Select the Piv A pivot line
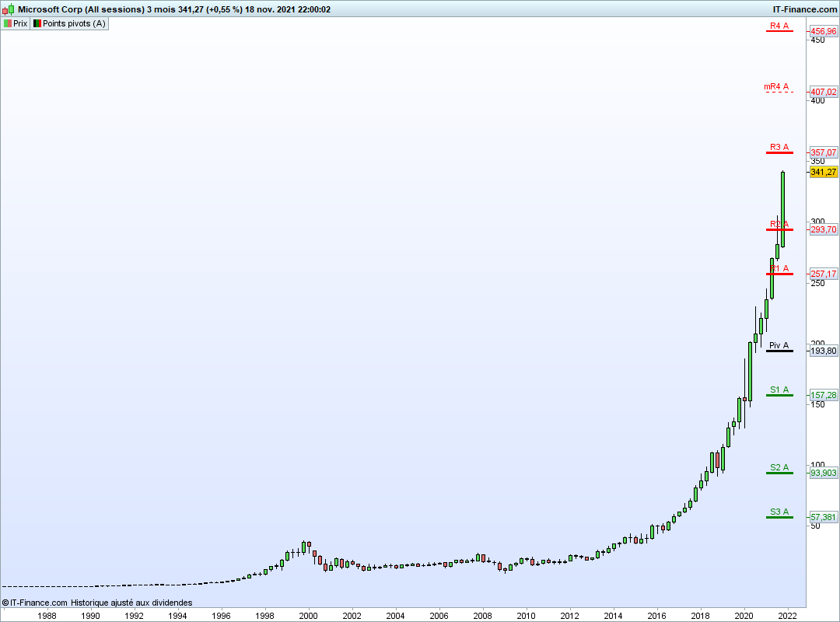 pyautogui.click(x=779, y=351)
